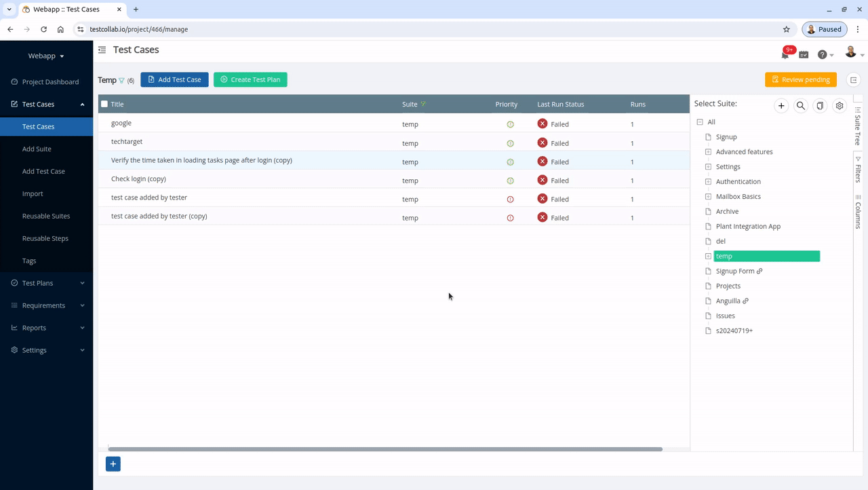This screenshot has width=868, height=490.
Task: Reload the page in browser
Action: (43, 29)
